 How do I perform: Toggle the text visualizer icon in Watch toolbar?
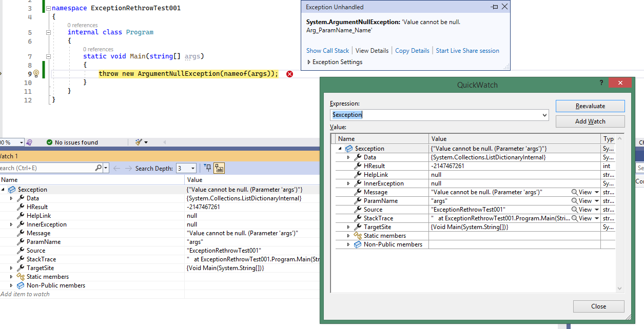(219, 168)
